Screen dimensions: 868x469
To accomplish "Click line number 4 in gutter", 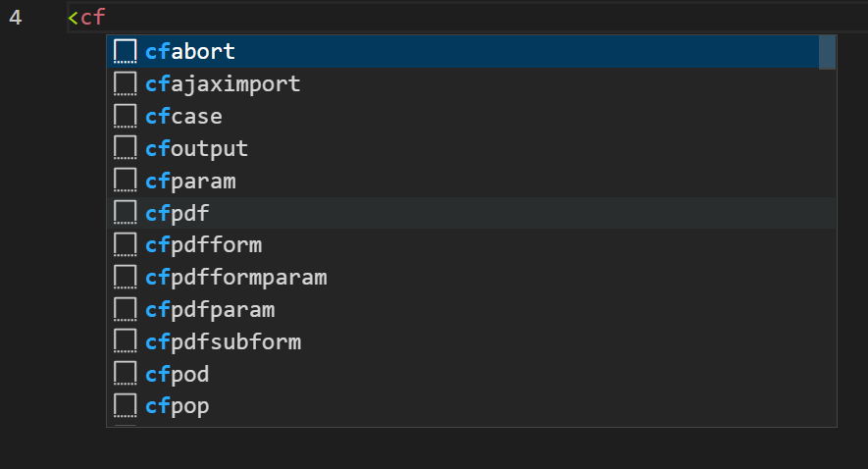I will click(15, 18).
